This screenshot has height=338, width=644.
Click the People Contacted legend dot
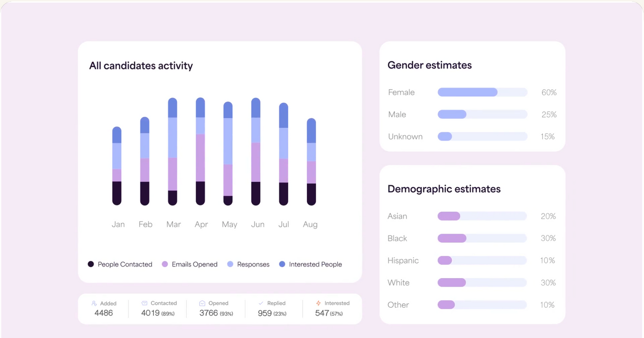91,264
